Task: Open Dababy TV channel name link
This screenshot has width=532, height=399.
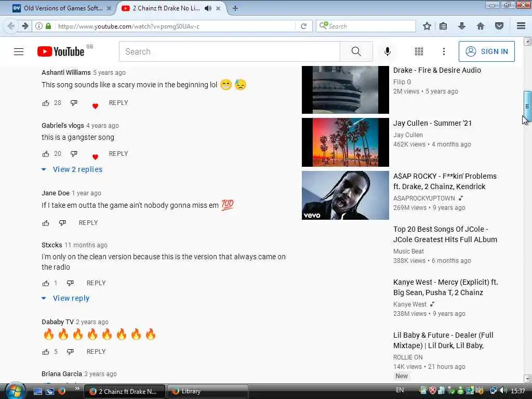Action: click(58, 322)
